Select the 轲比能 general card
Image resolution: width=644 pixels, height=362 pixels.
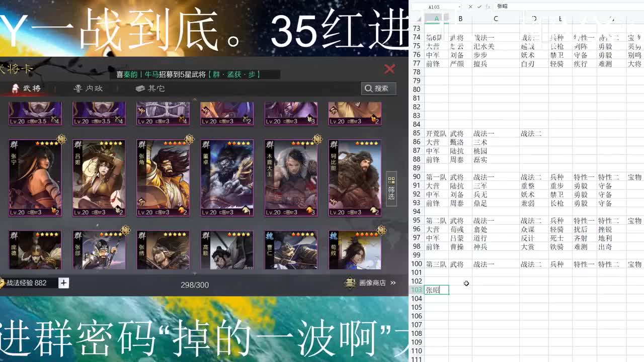pyautogui.click(x=355, y=178)
